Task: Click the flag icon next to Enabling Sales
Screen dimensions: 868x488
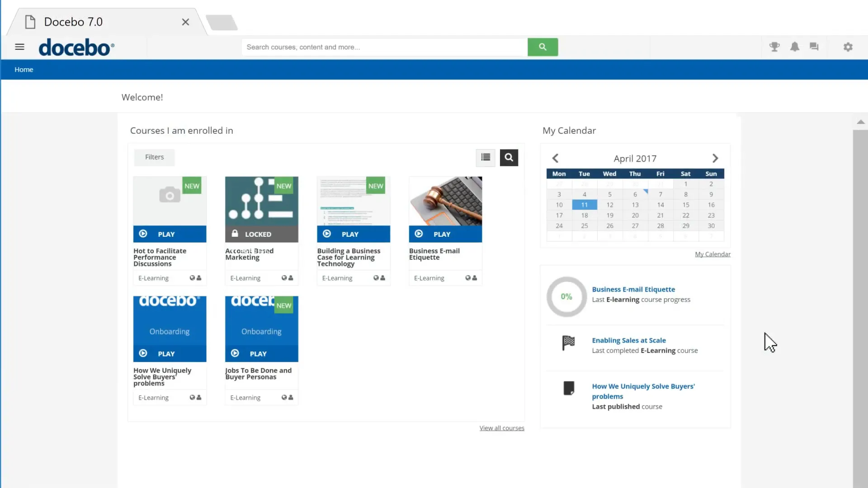Action: (568, 343)
